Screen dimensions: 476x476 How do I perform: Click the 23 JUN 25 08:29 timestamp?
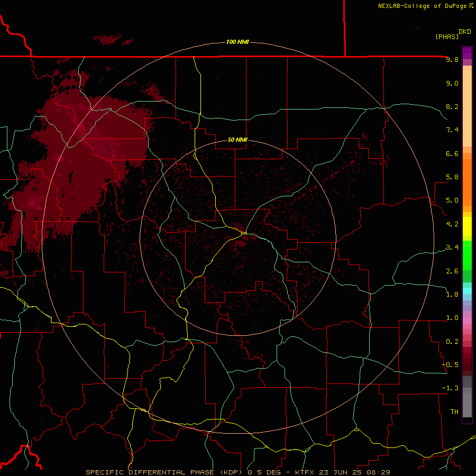pos(354,472)
